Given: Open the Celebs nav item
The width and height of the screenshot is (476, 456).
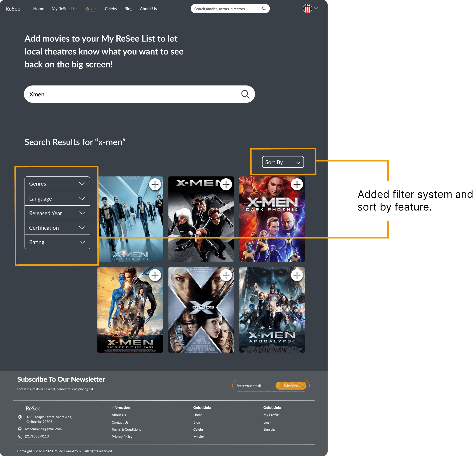Looking at the screenshot, I should pyautogui.click(x=111, y=9).
